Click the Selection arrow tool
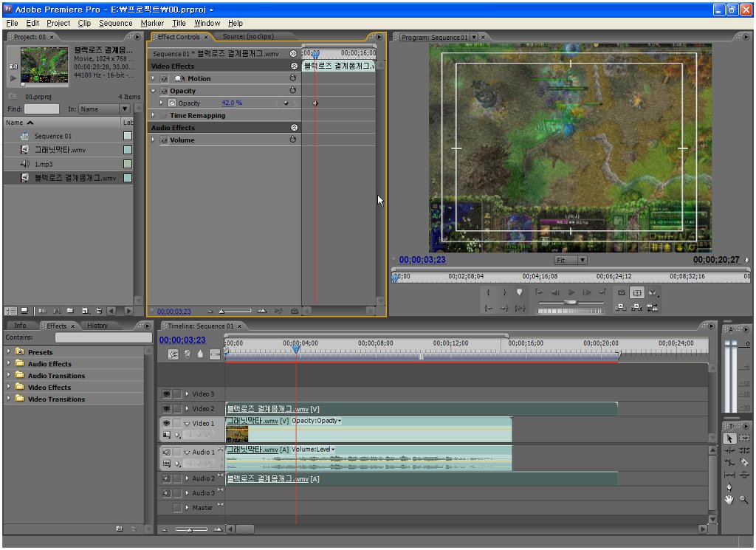756x550 pixels. point(729,438)
